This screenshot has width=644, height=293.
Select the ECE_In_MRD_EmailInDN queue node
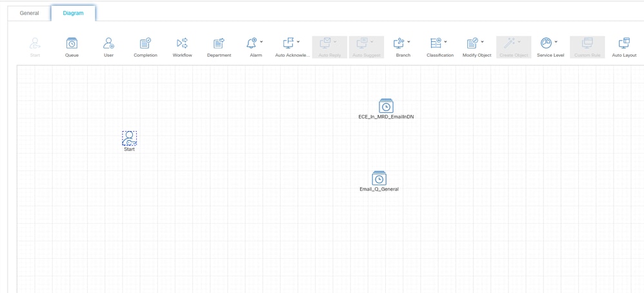coord(386,106)
